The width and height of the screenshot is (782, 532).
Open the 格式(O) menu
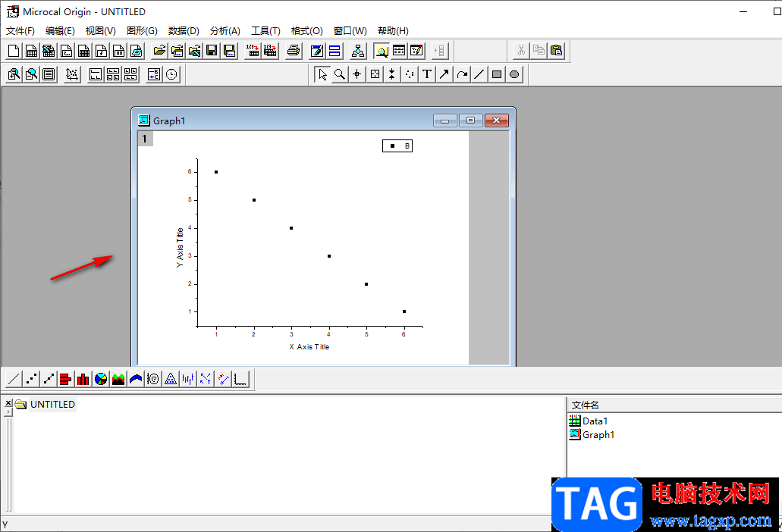(x=307, y=31)
